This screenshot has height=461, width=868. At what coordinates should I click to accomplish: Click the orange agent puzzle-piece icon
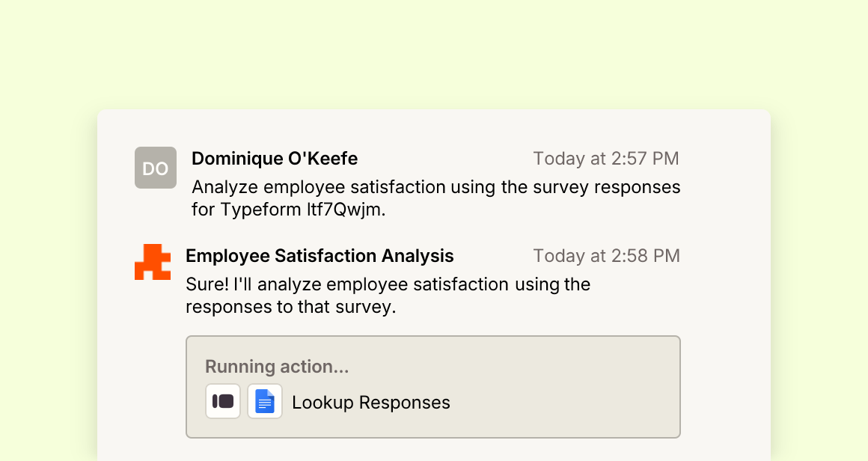[x=153, y=262]
